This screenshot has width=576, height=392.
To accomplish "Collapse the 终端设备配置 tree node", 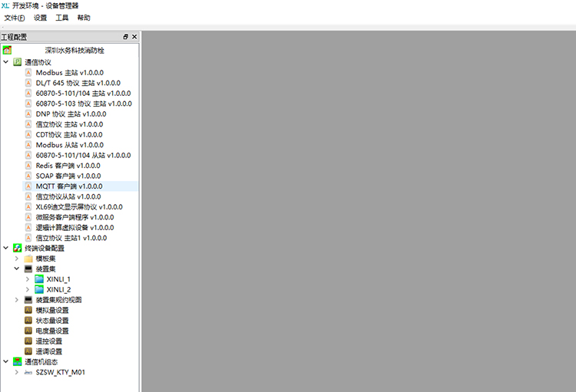I will point(6,248).
